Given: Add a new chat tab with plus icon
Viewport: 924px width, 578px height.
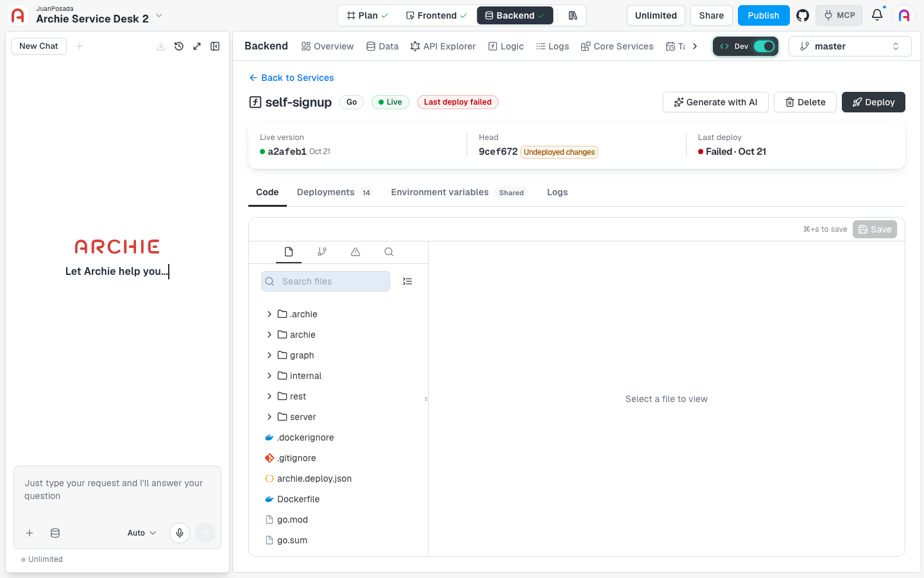Looking at the screenshot, I should coord(80,46).
